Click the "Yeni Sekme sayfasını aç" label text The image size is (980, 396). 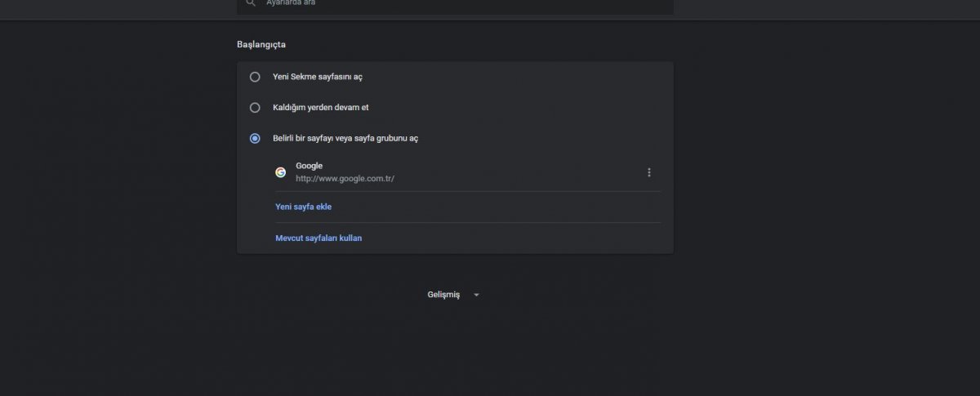coord(317,77)
